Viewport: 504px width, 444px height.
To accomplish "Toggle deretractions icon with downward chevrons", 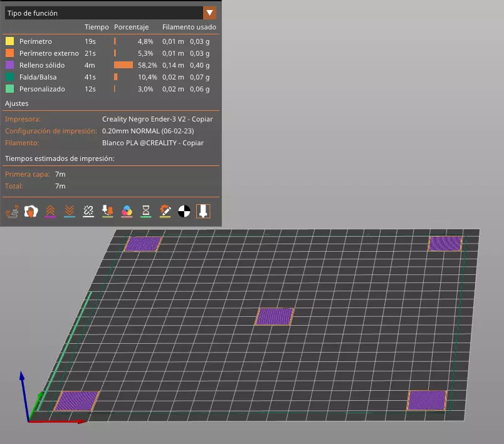I will tap(70, 212).
